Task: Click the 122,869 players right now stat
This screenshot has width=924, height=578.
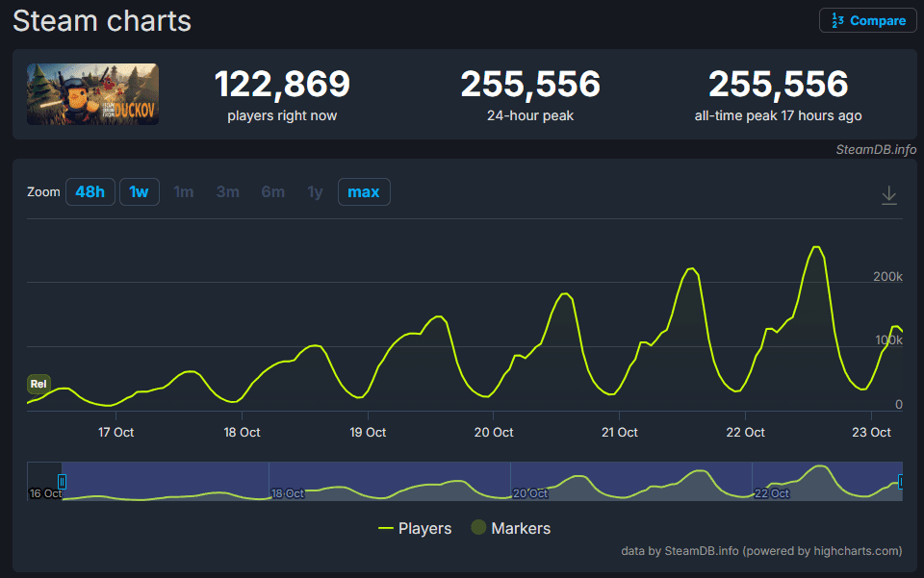Action: [x=282, y=95]
